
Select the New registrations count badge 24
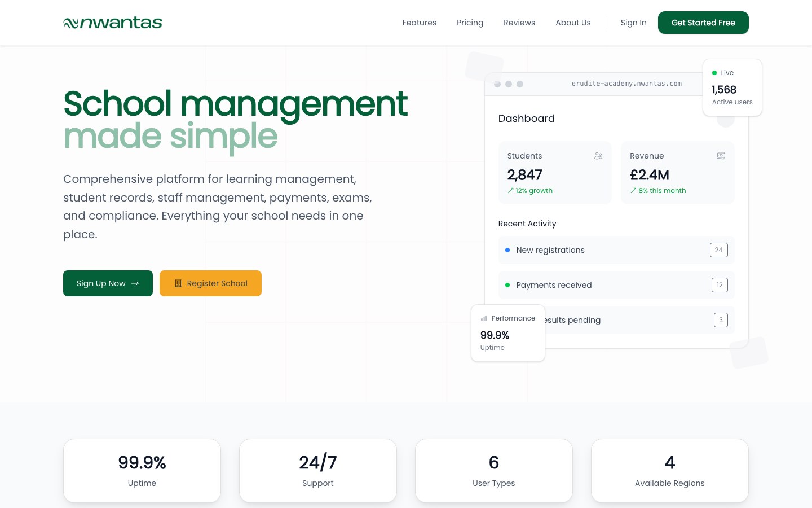coord(718,250)
